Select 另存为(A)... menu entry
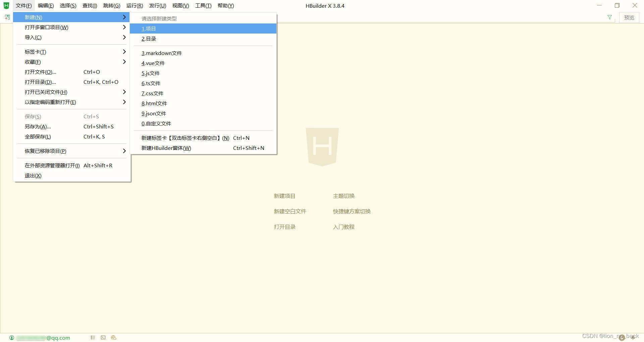Viewport: 644px width, 342px height. tap(72, 126)
